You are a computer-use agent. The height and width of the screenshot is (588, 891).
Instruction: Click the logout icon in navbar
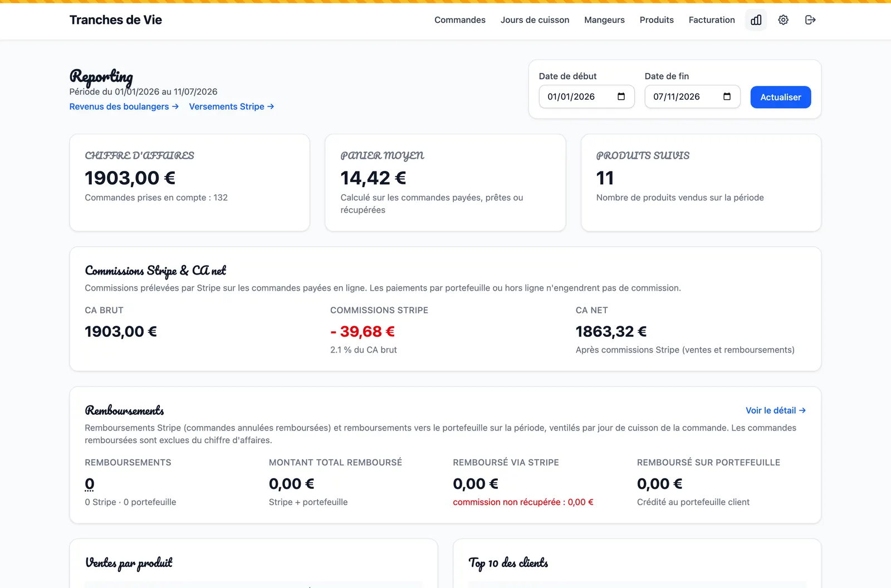pos(810,20)
